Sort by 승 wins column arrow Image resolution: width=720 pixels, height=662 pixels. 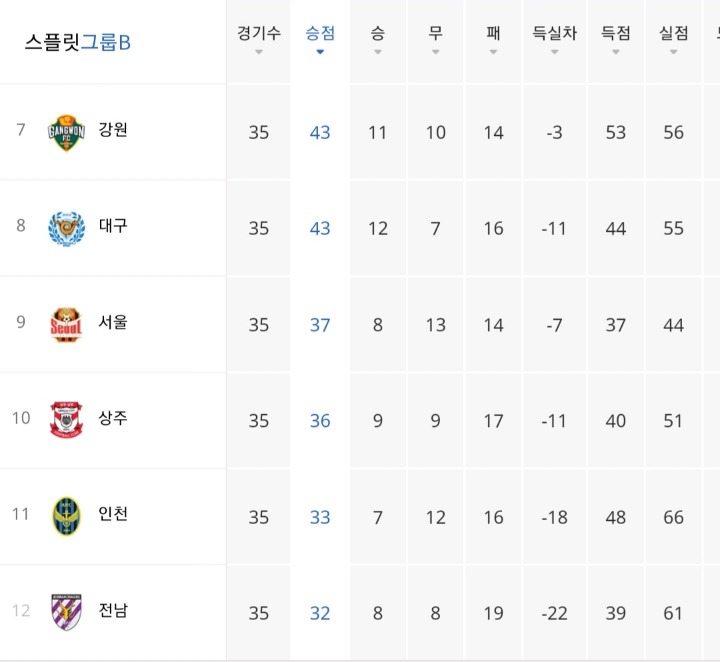tap(377, 52)
